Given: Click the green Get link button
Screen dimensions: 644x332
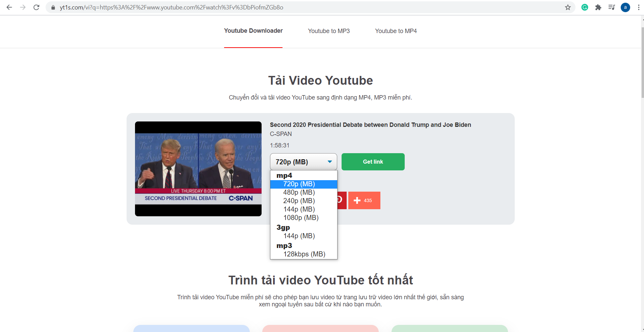Looking at the screenshot, I should pos(373,162).
